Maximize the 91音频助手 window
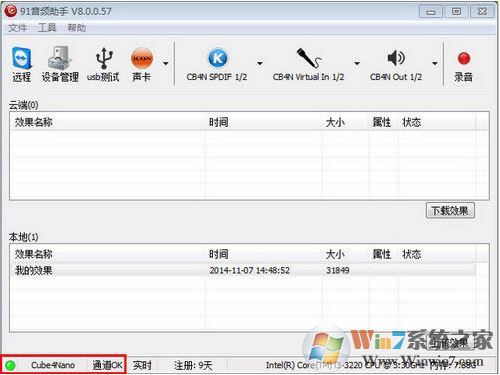Viewport: 500px width, 375px height. coord(456,12)
